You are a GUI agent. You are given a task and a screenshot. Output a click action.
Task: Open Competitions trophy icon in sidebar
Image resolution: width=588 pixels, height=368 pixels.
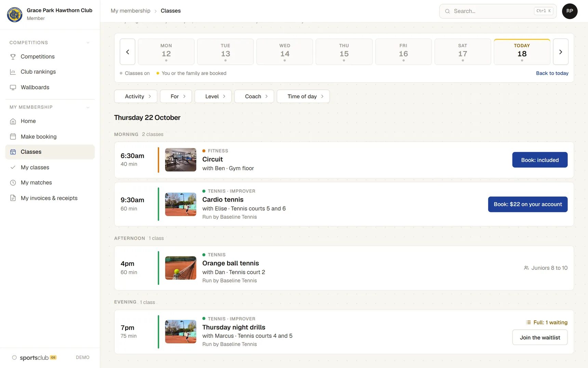[x=13, y=56]
